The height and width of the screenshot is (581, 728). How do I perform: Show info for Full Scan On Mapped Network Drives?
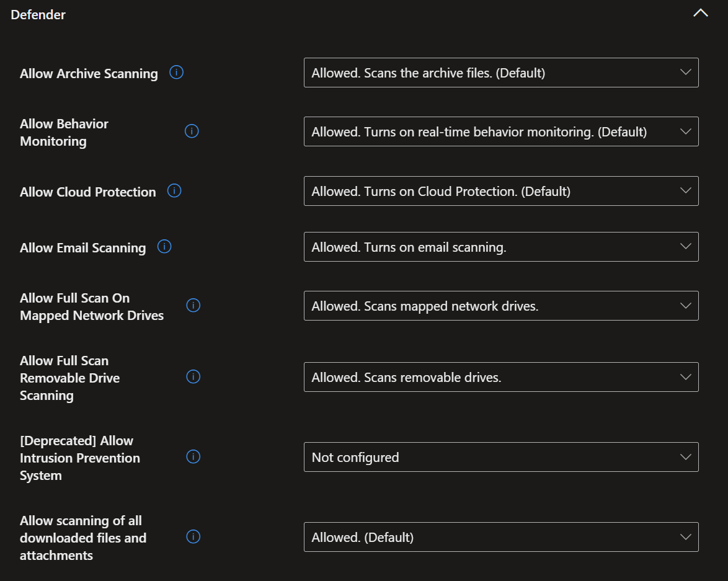tap(193, 306)
